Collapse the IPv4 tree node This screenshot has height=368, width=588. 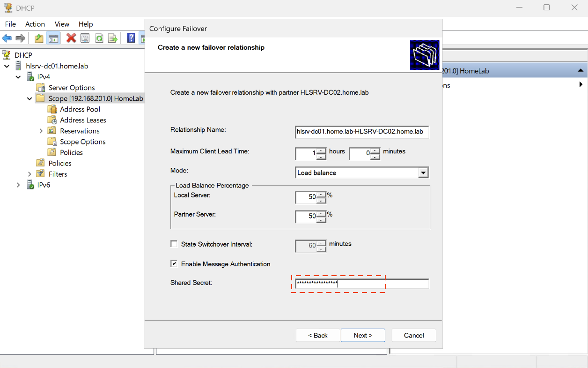pyautogui.click(x=18, y=77)
